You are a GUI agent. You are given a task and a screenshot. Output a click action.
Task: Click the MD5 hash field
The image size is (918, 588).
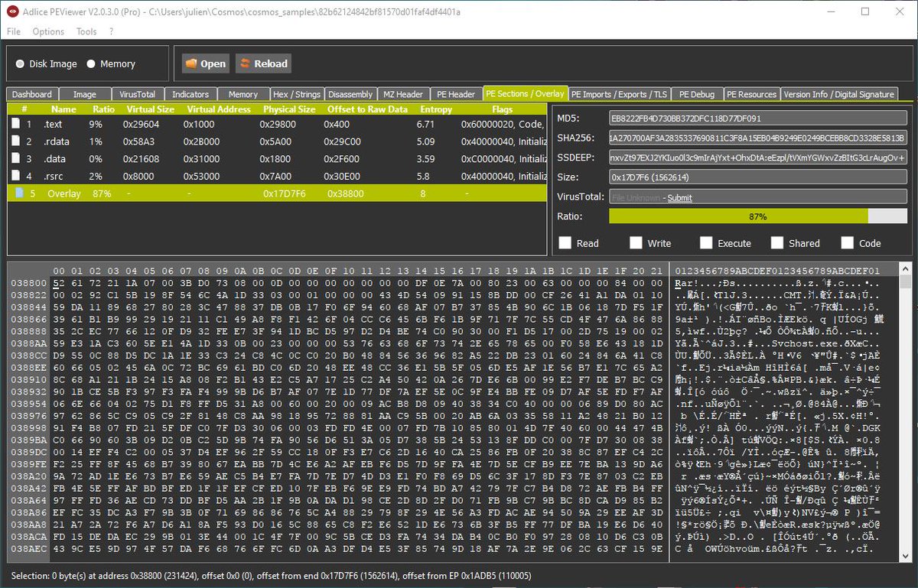758,119
